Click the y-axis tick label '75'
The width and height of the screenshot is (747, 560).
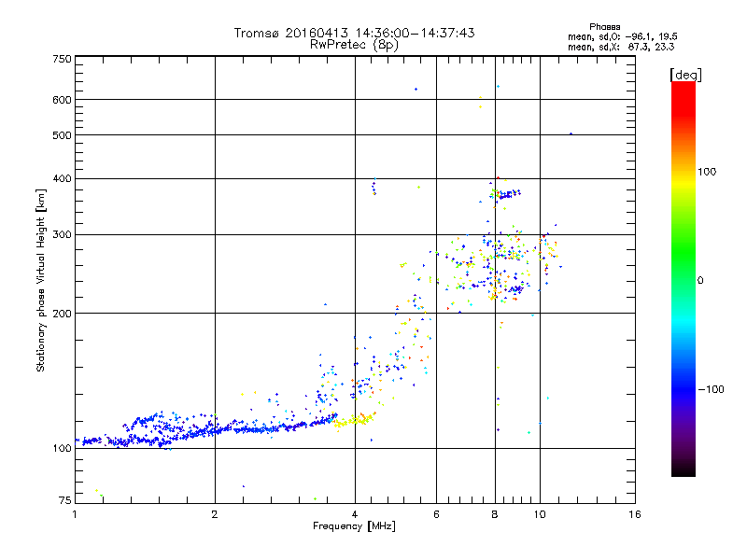(65, 500)
